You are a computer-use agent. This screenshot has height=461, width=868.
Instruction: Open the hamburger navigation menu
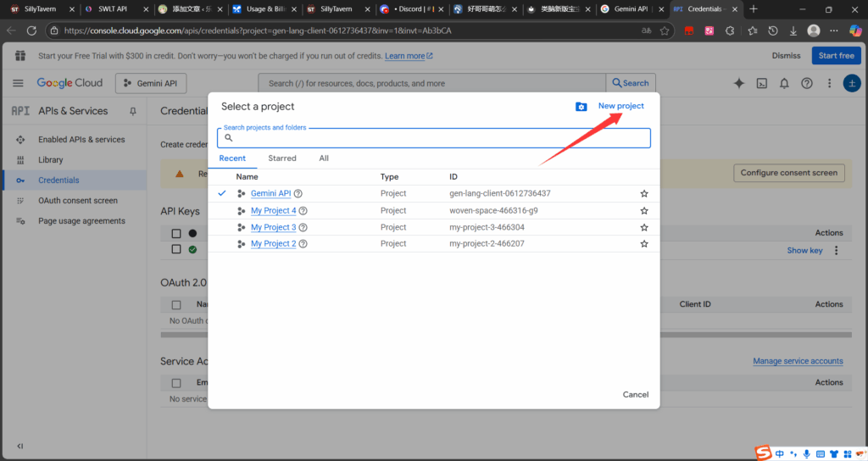point(18,83)
